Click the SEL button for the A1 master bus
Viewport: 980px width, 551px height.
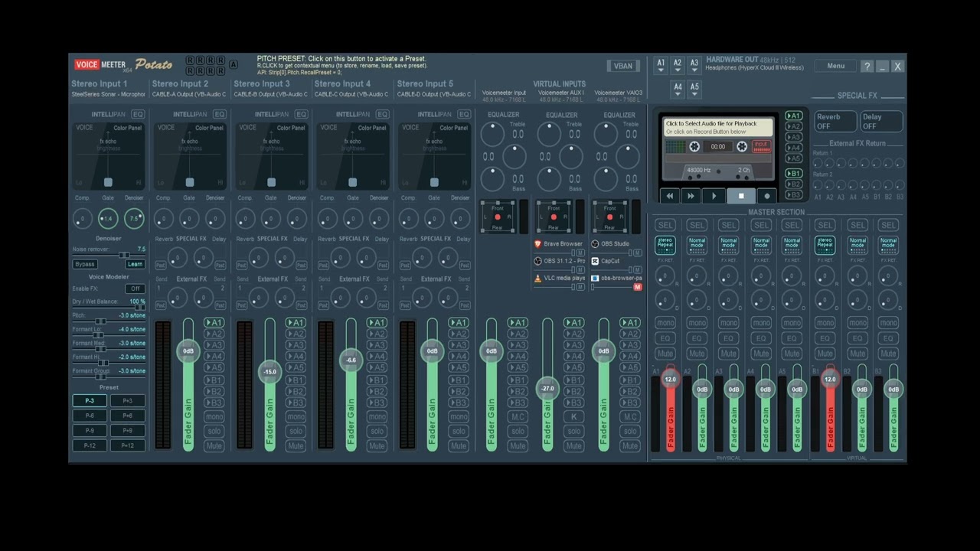tap(665, 225)
